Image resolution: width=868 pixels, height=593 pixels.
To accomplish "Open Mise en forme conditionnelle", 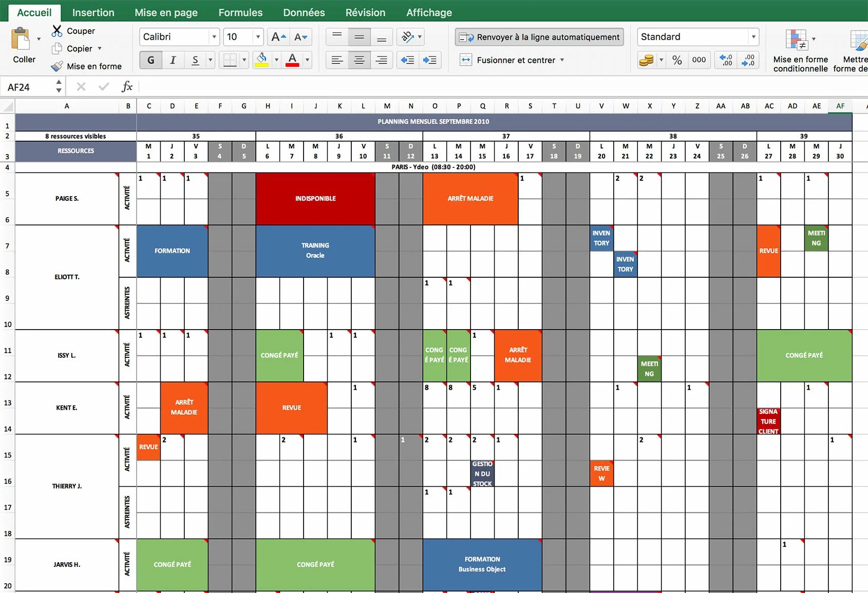I will tap(800, 50).
